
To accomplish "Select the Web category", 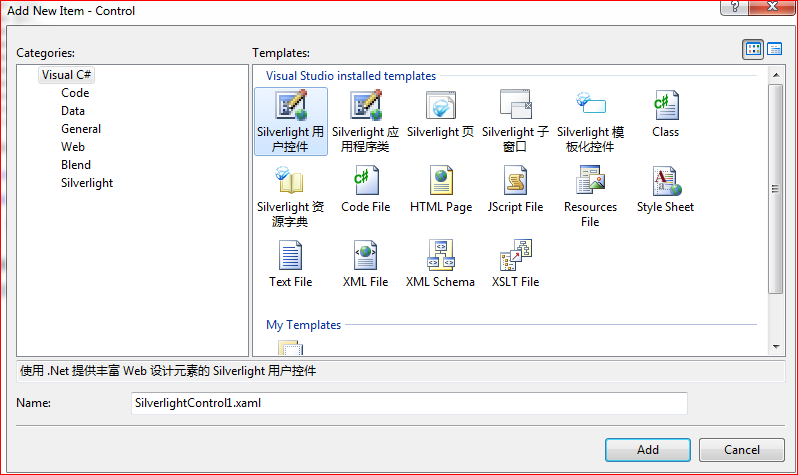I will tap(73, 147).
